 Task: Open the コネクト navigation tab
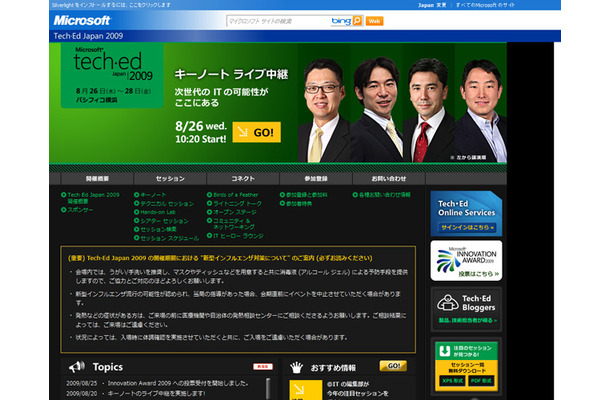[x=243, y=179]
